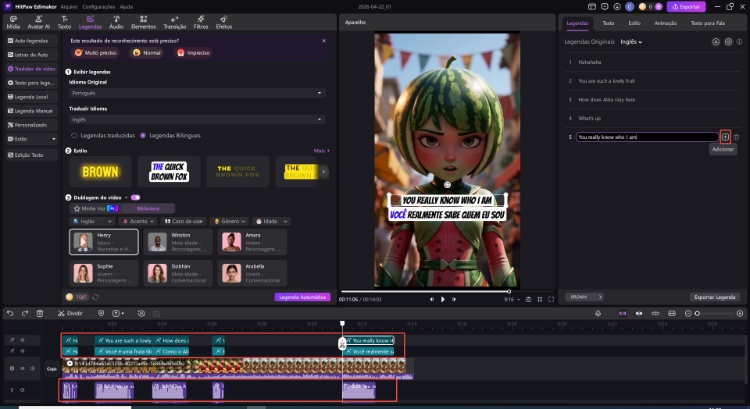
Task: Open the Legendas Originais Inglês dropdown
Action: 631,42
